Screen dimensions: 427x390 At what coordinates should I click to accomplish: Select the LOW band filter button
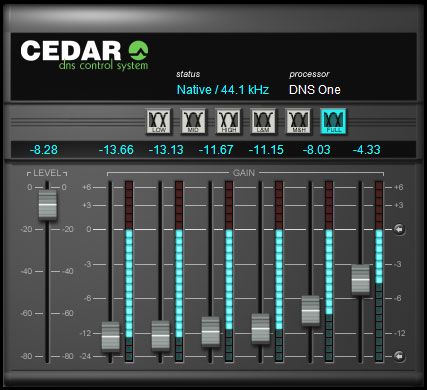159,121
